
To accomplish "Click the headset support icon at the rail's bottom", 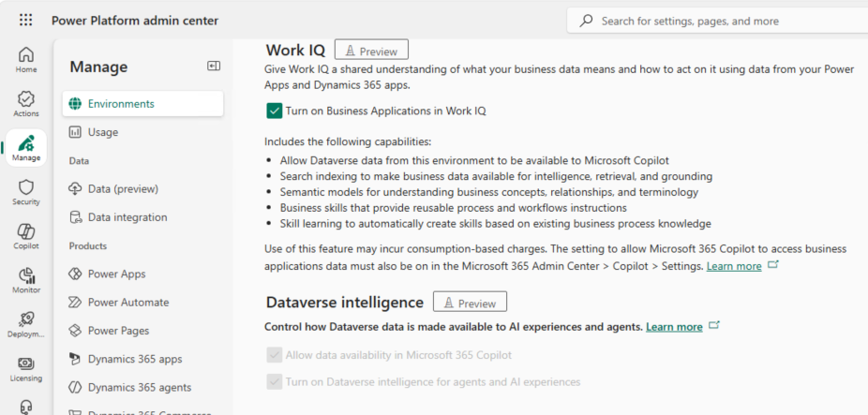I will (26, 408).
